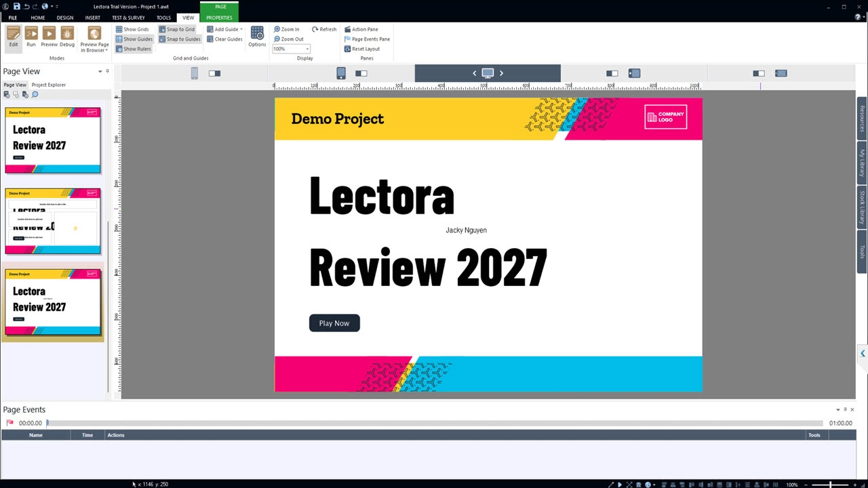Toggle Show Rulers
The width and height of the screenshot is (868, 488).
(133, 49)
